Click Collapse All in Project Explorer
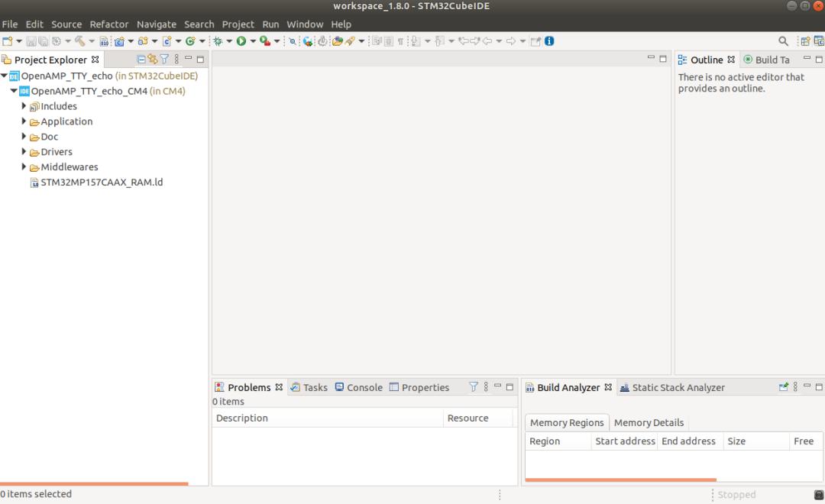 (141, 60)
